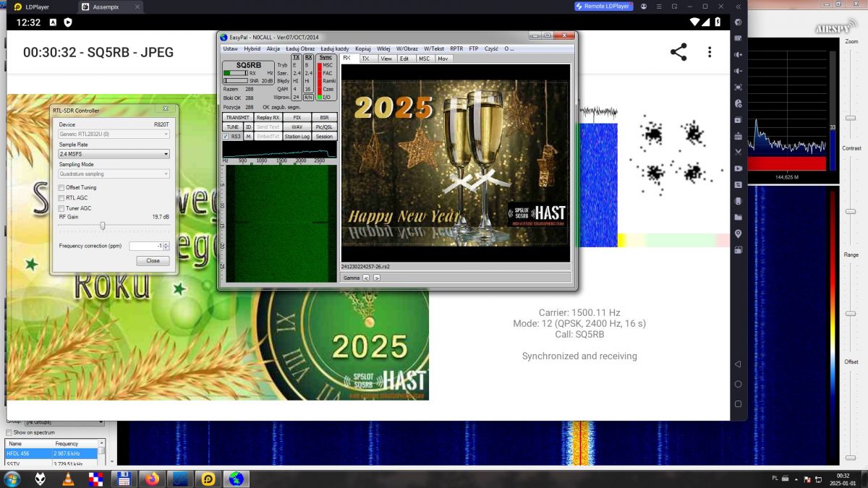This screenshot has height=488, width=868.
Task: Enable Offset Tuning checkbox
Action: click(61, 187)
